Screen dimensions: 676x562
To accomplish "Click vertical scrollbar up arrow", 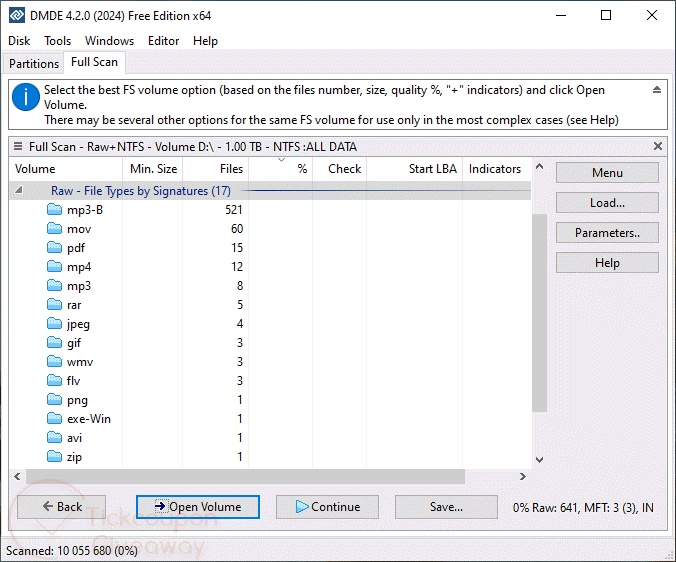I will (539, 166).
